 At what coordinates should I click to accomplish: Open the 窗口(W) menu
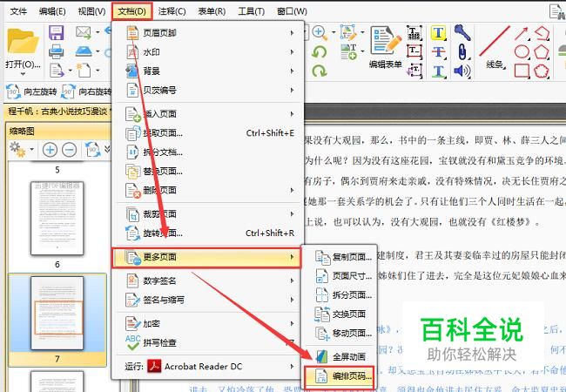[292, 11]
